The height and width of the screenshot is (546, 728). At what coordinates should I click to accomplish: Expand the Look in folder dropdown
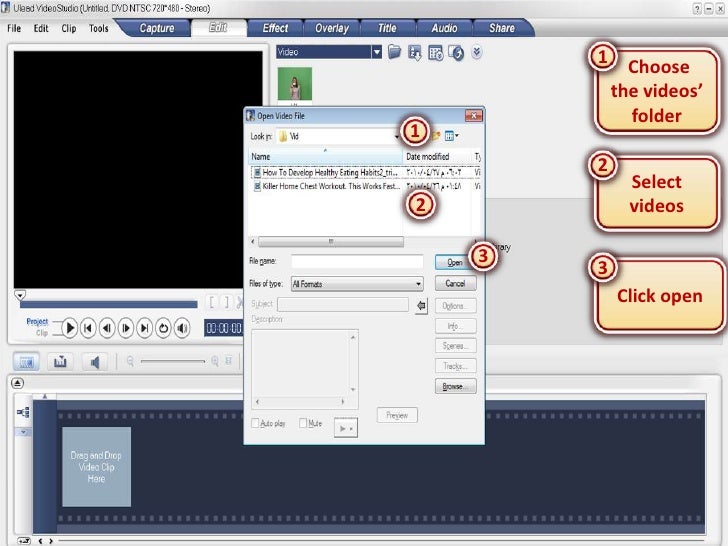point(396,136)
